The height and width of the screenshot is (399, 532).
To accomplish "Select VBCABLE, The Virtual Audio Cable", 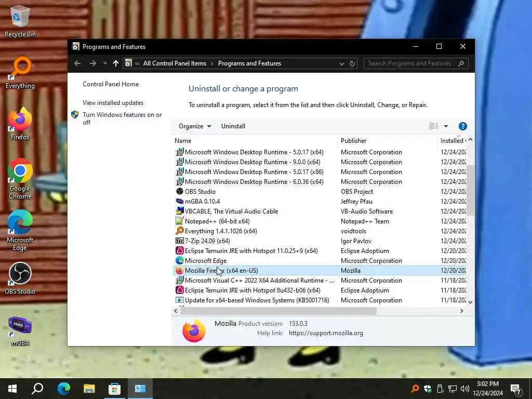I will pyautogui.click(x=320, y=211).
